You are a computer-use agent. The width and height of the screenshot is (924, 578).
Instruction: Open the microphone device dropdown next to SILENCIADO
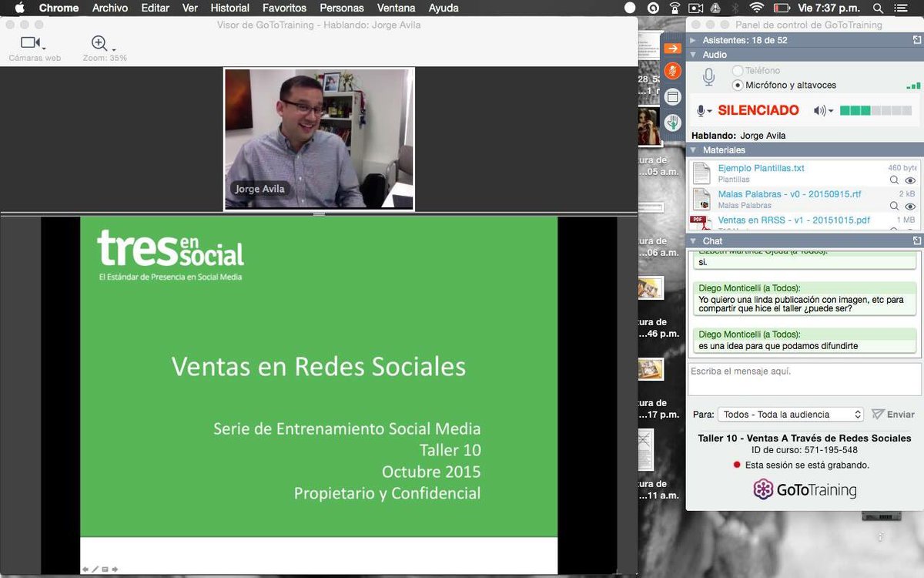click(x=705, y=111)
